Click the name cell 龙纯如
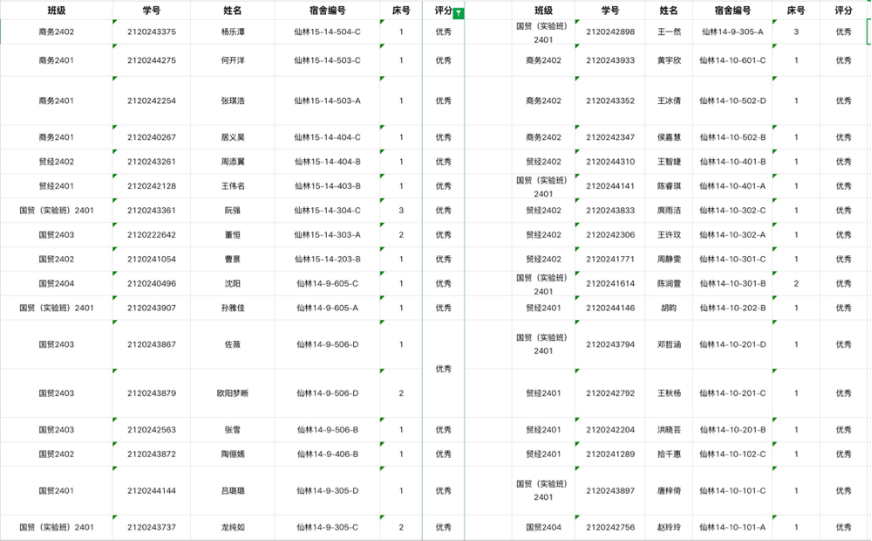 pos(231,527)
